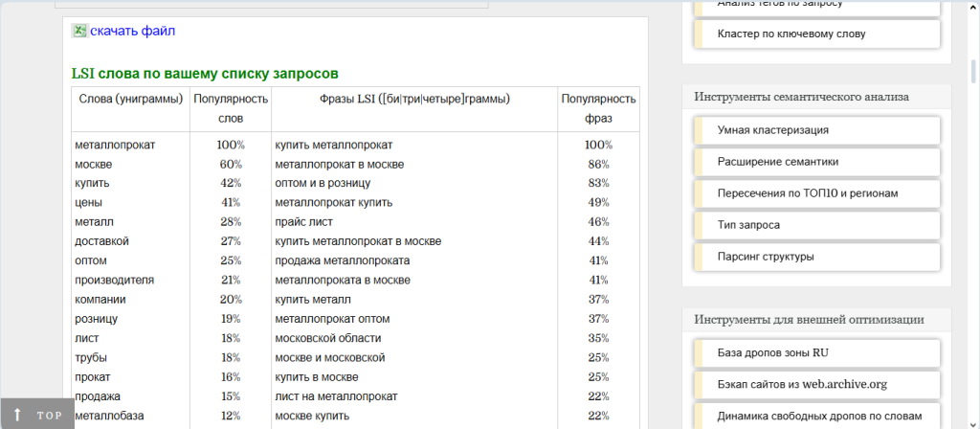
Task: Click the Популярность фраз column header
Action: coord(598,108)
